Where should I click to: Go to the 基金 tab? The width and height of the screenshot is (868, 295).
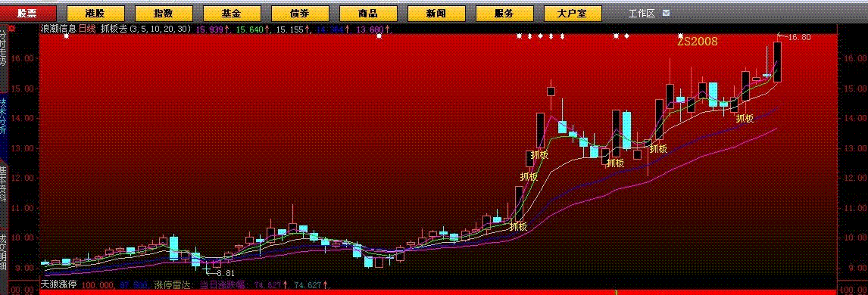coord(232,14)
